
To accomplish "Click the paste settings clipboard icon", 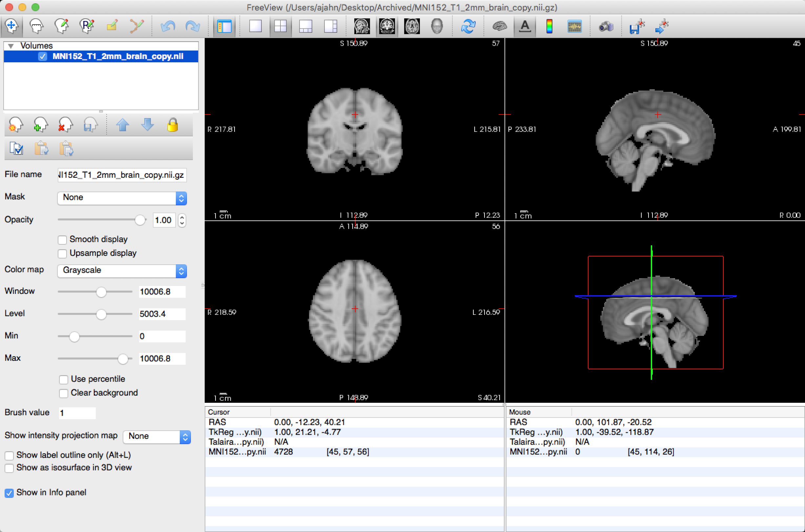I will [66, 149].
